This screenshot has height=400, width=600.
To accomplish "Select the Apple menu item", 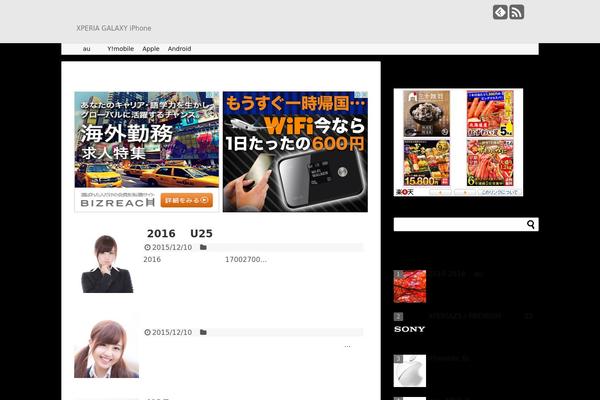I will pyautogui.click(x=151, y=49).
